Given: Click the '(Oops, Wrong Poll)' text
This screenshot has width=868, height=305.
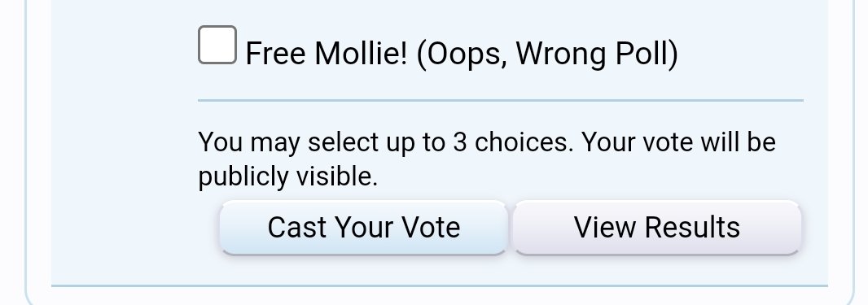Looking at the screenshot, I should coord(547,54).
